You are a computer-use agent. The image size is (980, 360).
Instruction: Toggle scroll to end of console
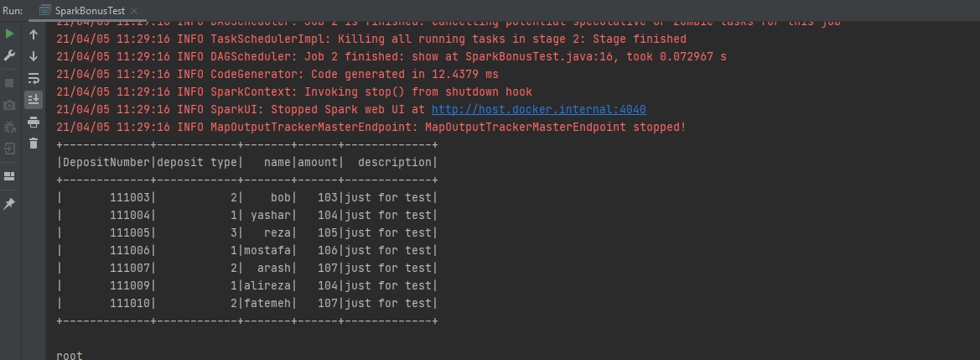click(x=34, y=100)
